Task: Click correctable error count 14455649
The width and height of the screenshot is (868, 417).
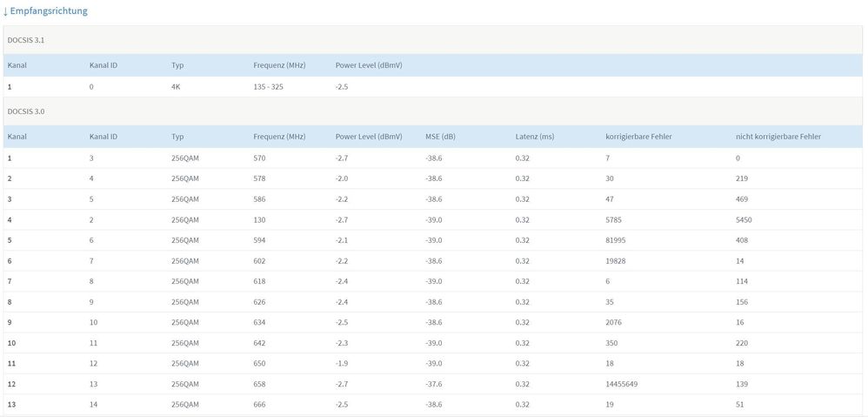Action: click(x=622, y=384)
